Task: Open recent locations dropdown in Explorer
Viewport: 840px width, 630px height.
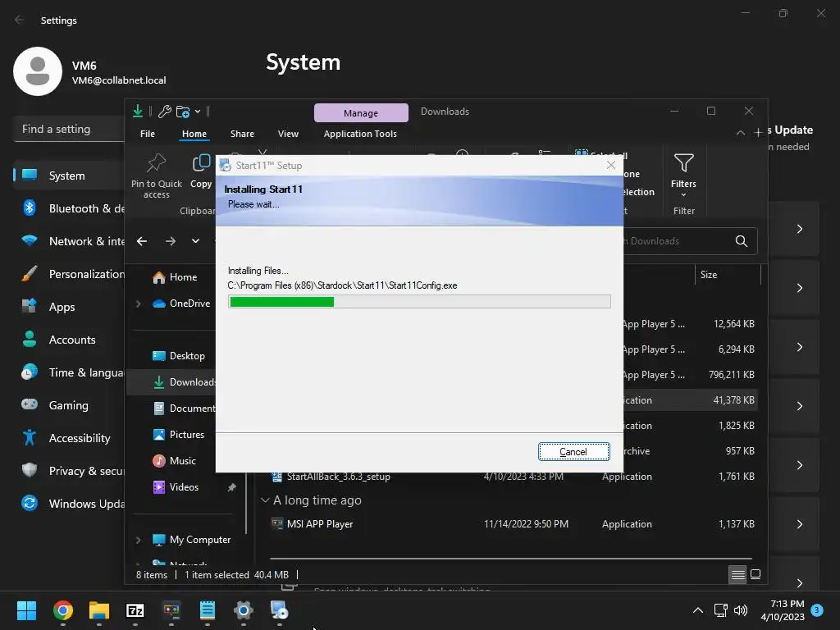Action: [x=195, y=241]
